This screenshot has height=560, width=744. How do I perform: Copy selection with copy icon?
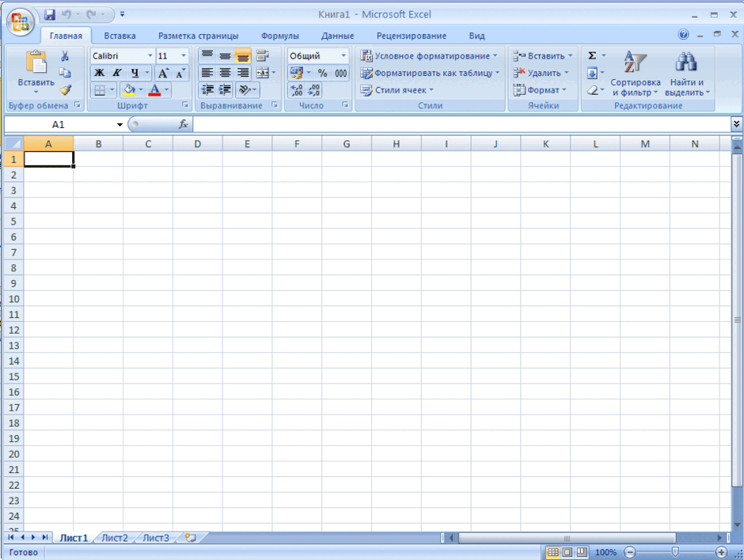[x=65, y=73]
